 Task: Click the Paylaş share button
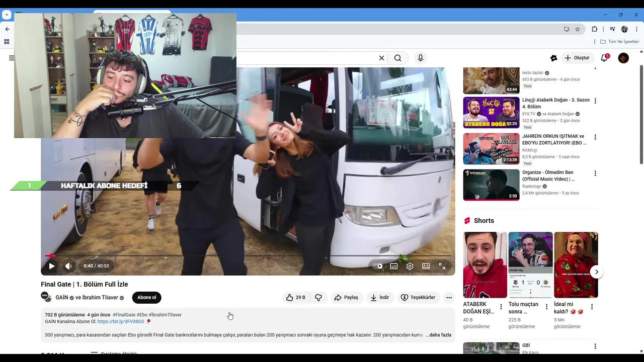pyautogui.click(x=346, y=298)
